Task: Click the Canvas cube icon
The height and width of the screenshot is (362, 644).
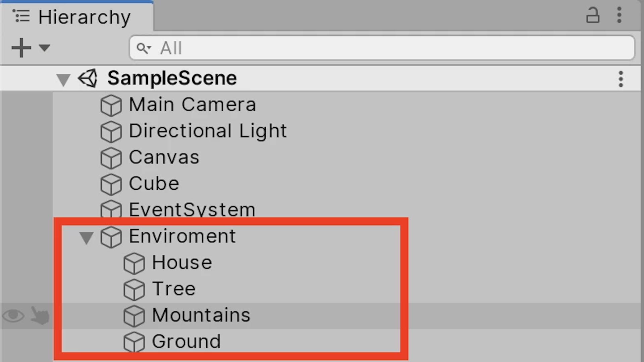Action: tap(111, 158)
